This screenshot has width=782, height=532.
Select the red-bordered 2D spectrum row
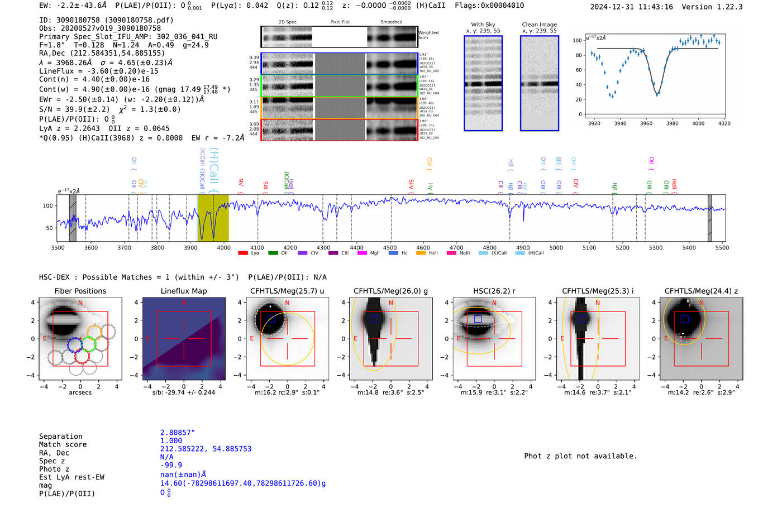click(339, 130)
